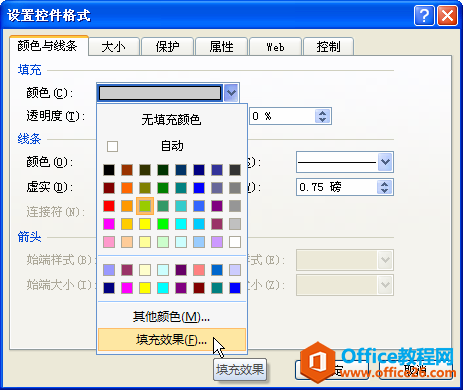Pick the orange swatch in second row
The width and height of the screenshot is (463, 390).
click(127, 188)
